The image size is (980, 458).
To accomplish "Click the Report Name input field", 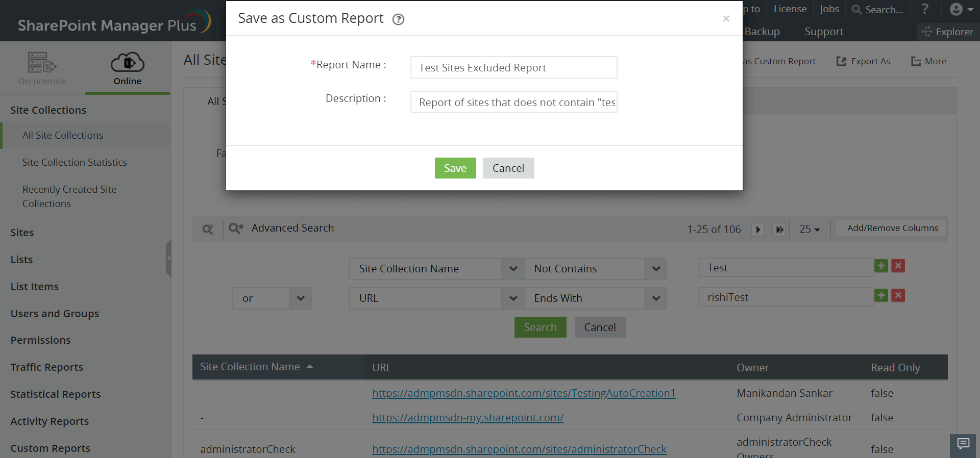I will coord(513,67).
